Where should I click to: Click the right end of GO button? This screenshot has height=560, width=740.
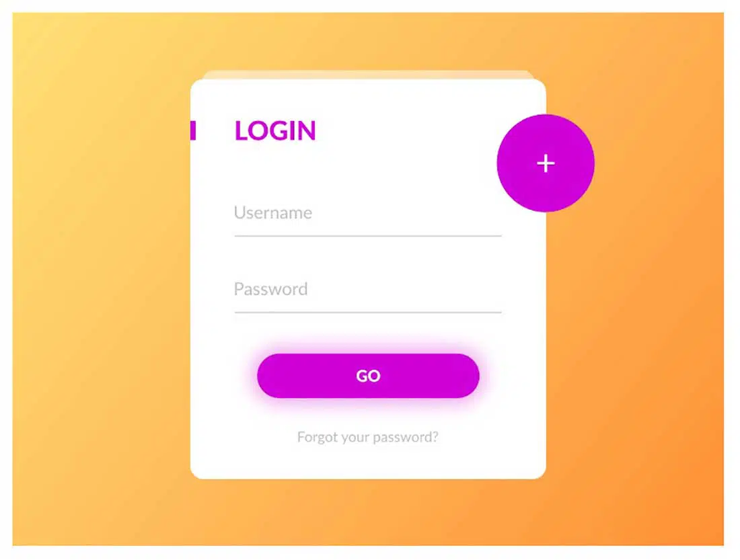coord(465,376)
